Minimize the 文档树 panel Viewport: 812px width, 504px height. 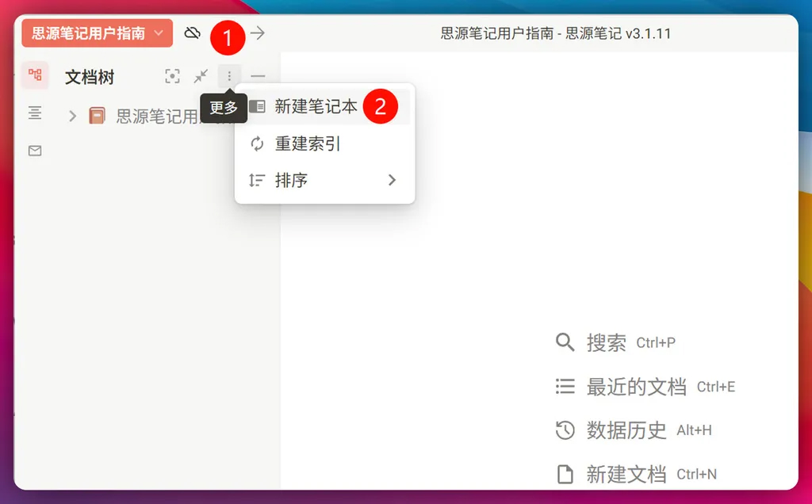click(x=258, y=76)
